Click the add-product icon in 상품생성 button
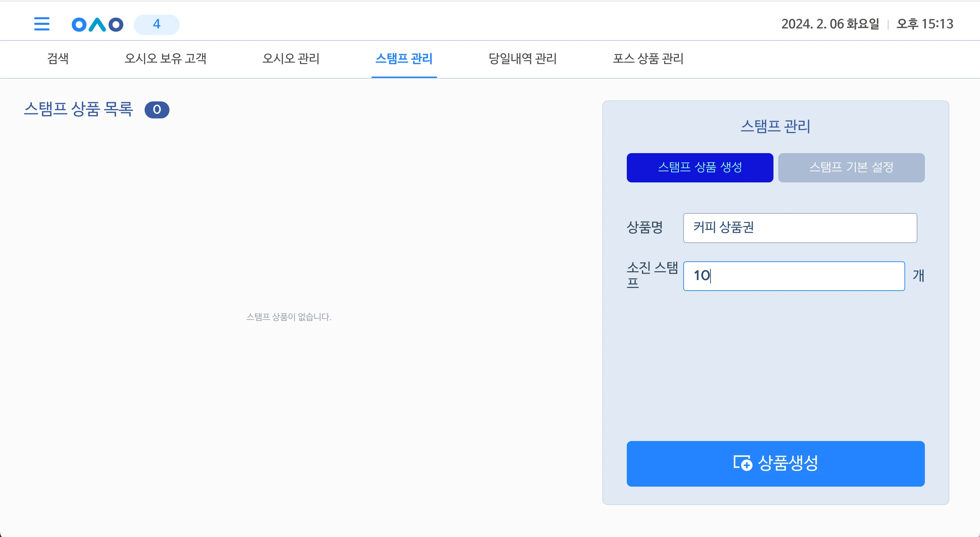Viewport: 980px width, 537px height. (742, 463)
